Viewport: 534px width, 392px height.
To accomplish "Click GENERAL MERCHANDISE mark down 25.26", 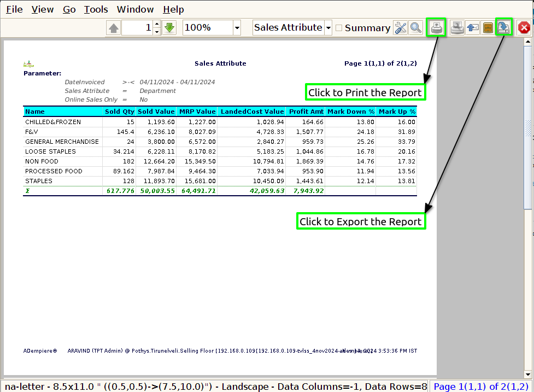I will pyautogui.click(x=366, y=142).
